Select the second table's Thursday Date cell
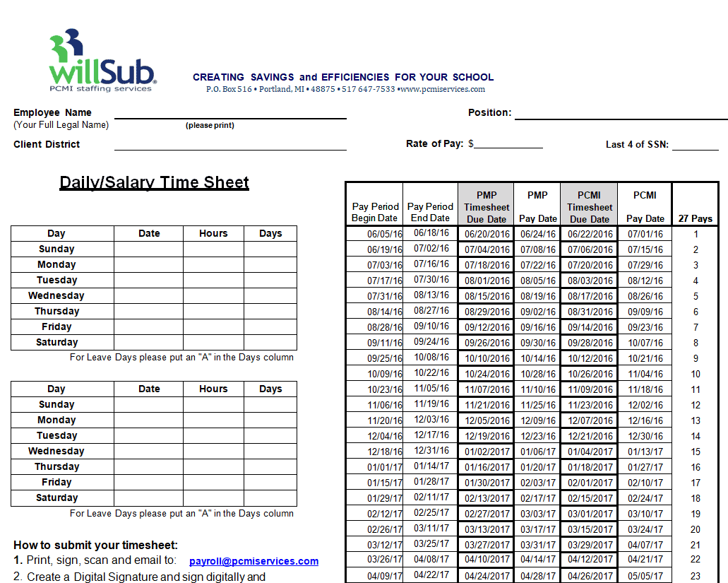The height and width of the screenshot is (583, 728). coord(148,467)
